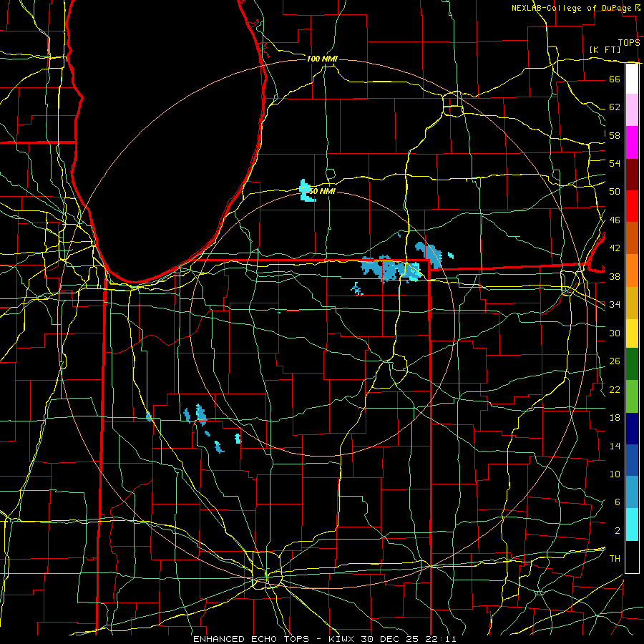Click the '42' legend value
The width and height of the screenshot is (644, 644).
[x=615, y=248]
